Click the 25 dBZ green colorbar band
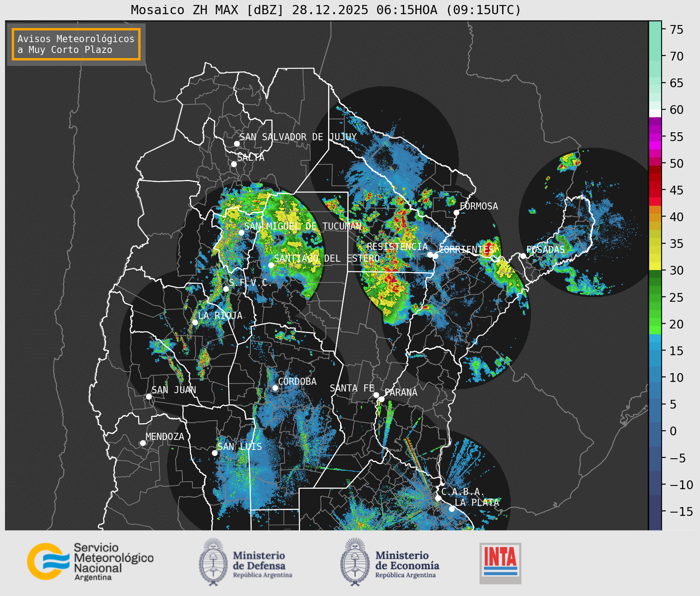700x596 pixels. [655, 298]
